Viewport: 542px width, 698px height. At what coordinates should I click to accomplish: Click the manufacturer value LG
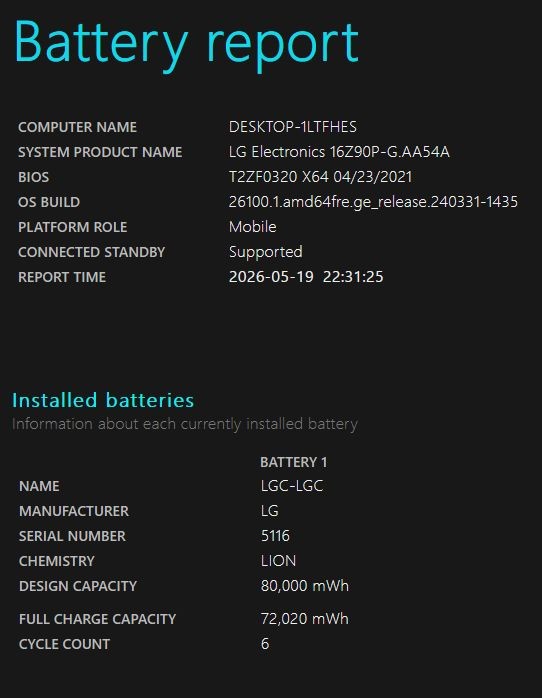pos(270,511)
